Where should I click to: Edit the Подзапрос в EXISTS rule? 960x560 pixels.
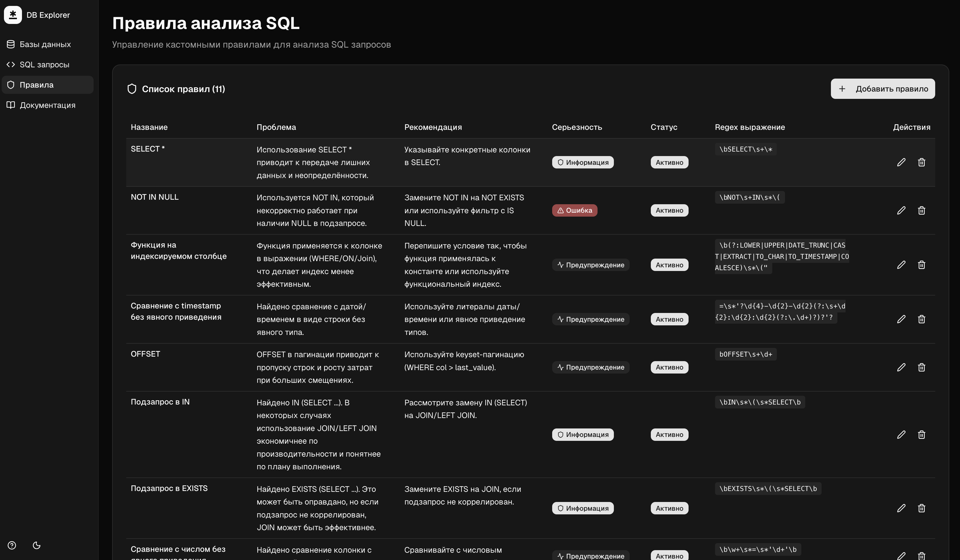901,508
